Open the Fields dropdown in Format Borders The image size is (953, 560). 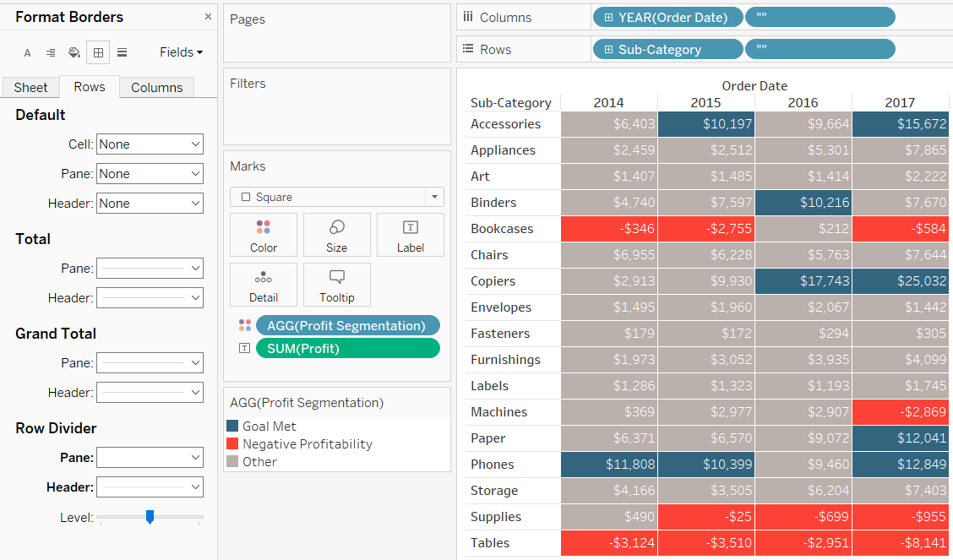click(180, 52)
